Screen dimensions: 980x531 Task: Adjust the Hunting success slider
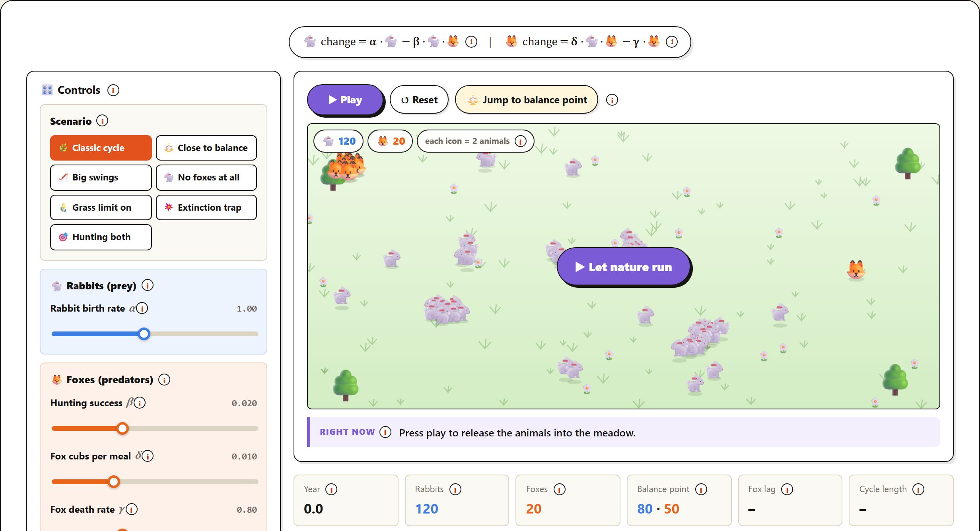(x=155, y=428)
